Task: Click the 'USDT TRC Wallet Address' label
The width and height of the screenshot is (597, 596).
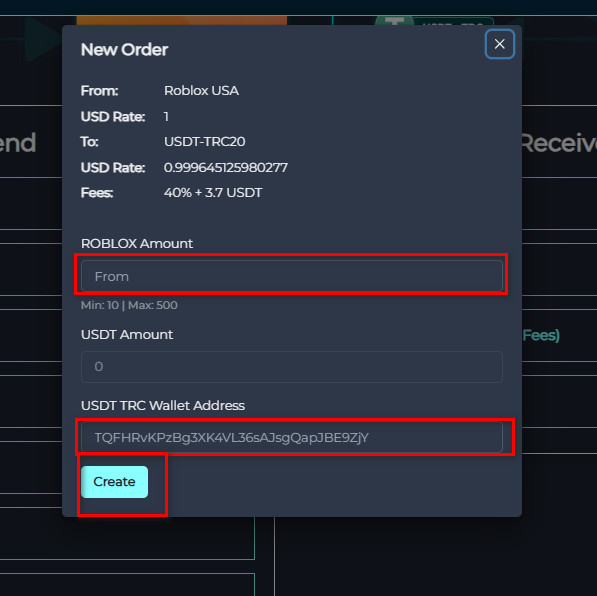Action: coord(163,406)
